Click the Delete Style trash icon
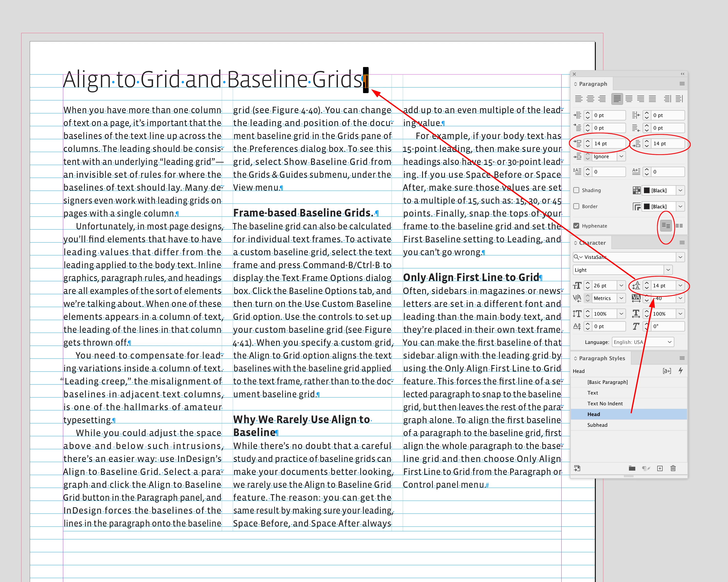Screen dimensions: 728x582 tap(673, 468)
